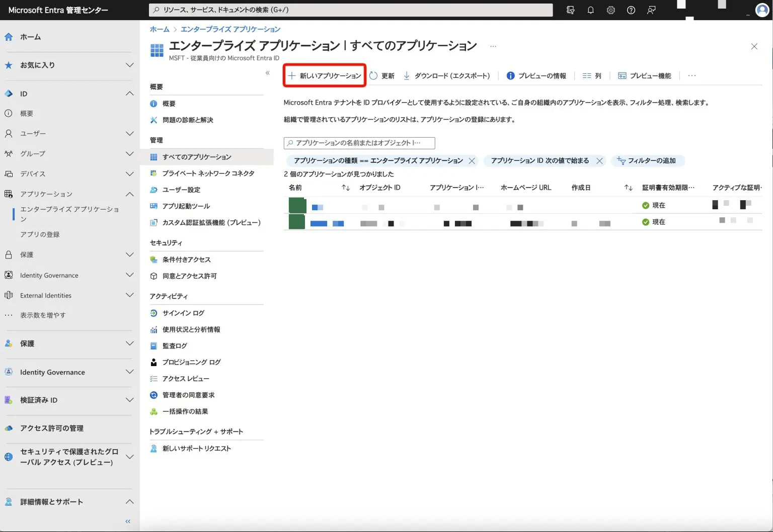Open feedback icon in top bar

651,10
